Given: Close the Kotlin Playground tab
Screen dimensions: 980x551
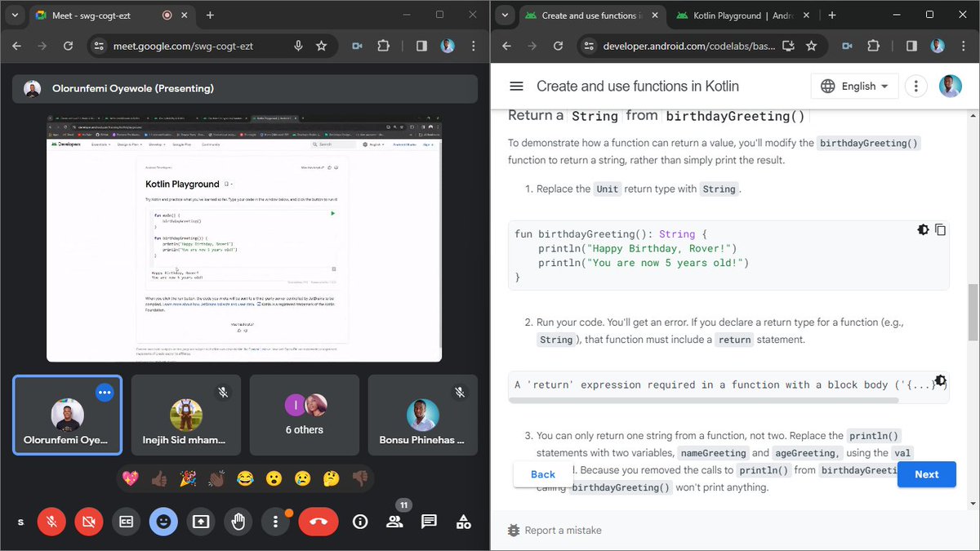Looking at the screenshot, I should point(808,15).
